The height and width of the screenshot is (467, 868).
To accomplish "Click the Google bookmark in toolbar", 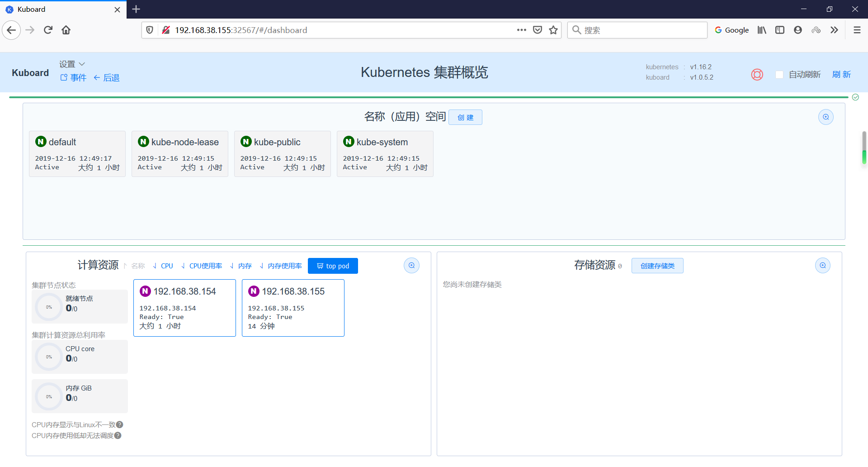I will pos(731,30).
